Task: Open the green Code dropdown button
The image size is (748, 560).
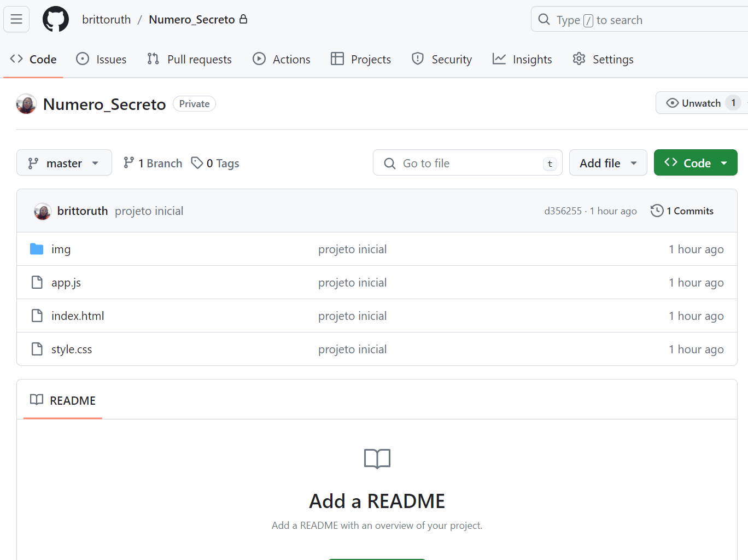Action: click(696, 163)
